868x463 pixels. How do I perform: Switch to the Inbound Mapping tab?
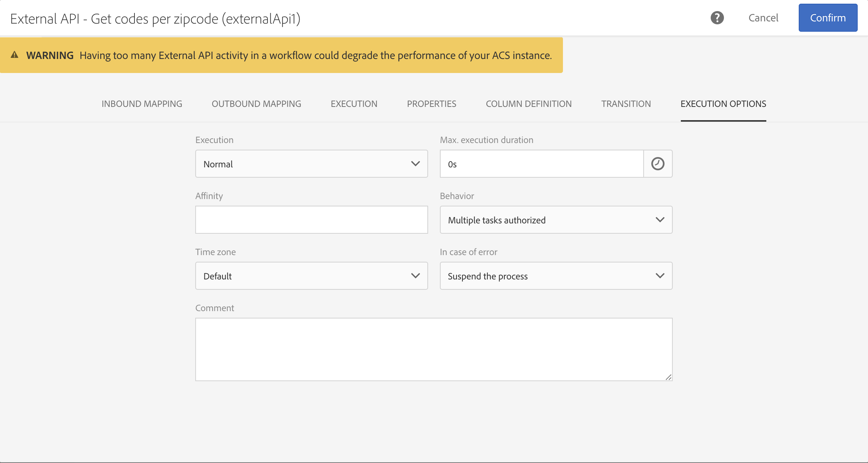coord(142,104)
